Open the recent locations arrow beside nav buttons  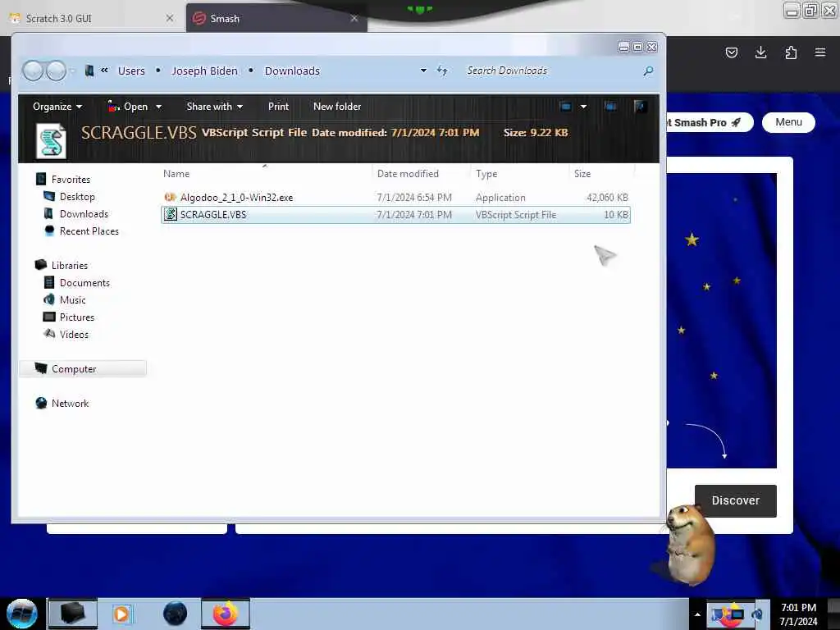(72, 71)
